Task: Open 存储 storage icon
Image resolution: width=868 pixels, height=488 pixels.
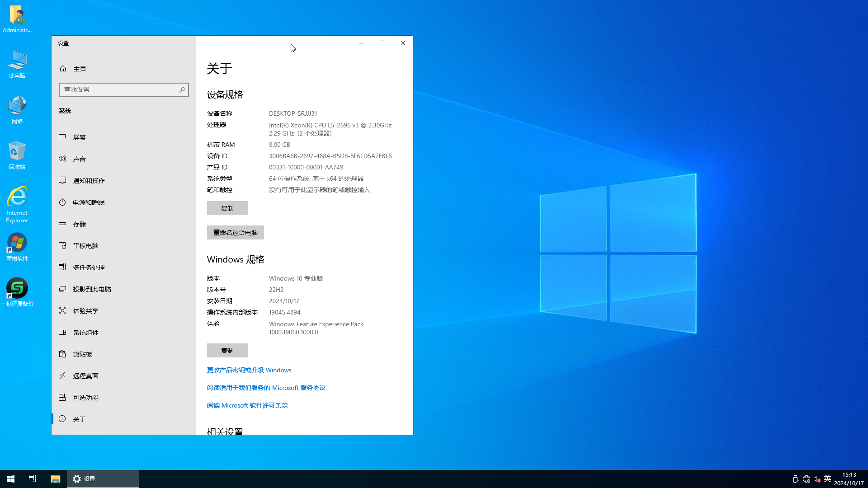Action: point(62,224)
